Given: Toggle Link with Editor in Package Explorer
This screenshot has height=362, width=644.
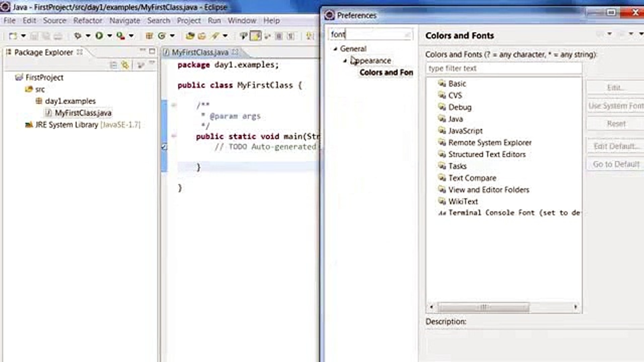Looking at the screenshot, I should click(125, 65).
